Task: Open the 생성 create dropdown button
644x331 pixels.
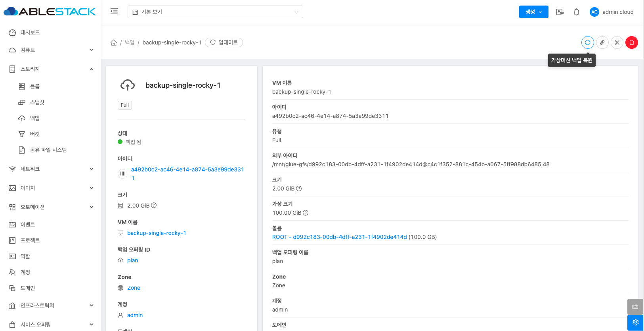Action: click(x=533, y=12)
